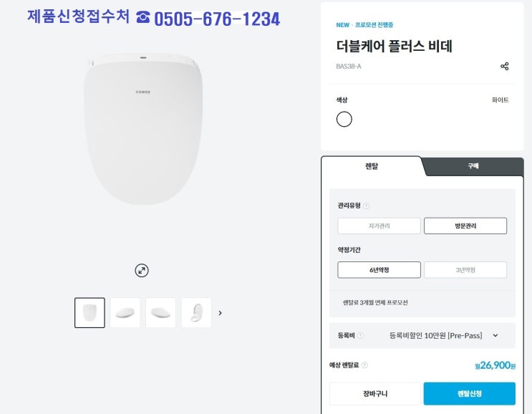Image resolution: width=532 pixels, height=414 pixels.
Task: Select the first front-view bidet thumbnail
Action: pyautogui.click(x=90, y=313)
